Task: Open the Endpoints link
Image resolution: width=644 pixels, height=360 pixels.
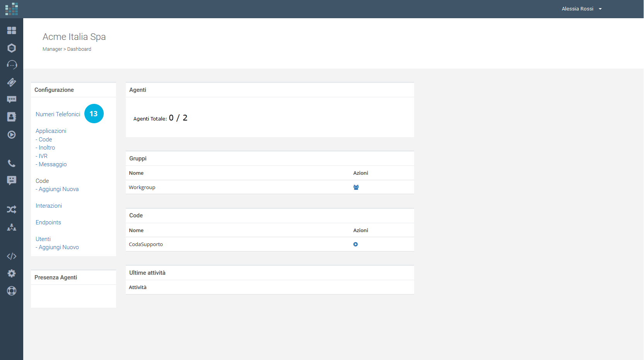Action: [x=48, y=222]
